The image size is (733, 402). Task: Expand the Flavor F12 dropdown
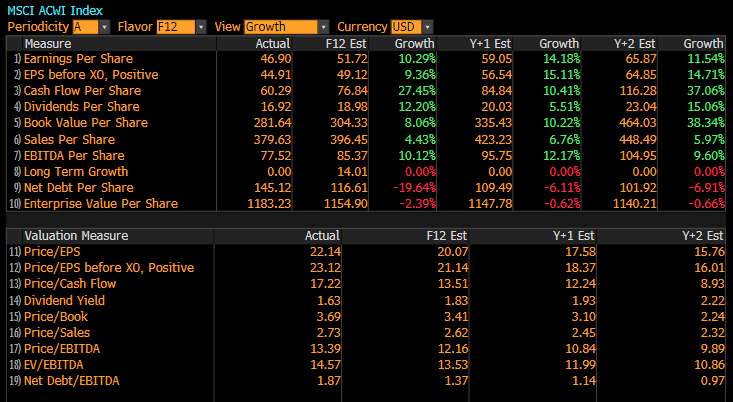201,26
